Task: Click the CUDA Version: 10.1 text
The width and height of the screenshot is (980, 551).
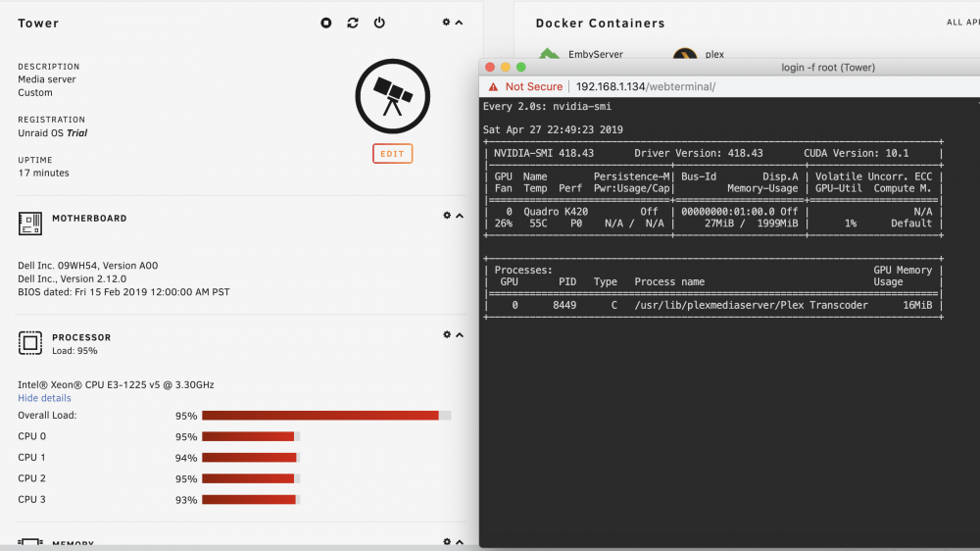Action: coord(856,153)
